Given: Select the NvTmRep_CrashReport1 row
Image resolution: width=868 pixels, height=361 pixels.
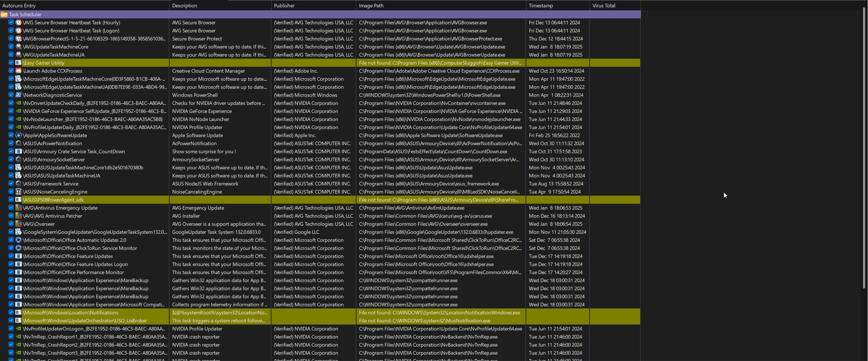Looking at the screenshot, I should pos(320,337).
